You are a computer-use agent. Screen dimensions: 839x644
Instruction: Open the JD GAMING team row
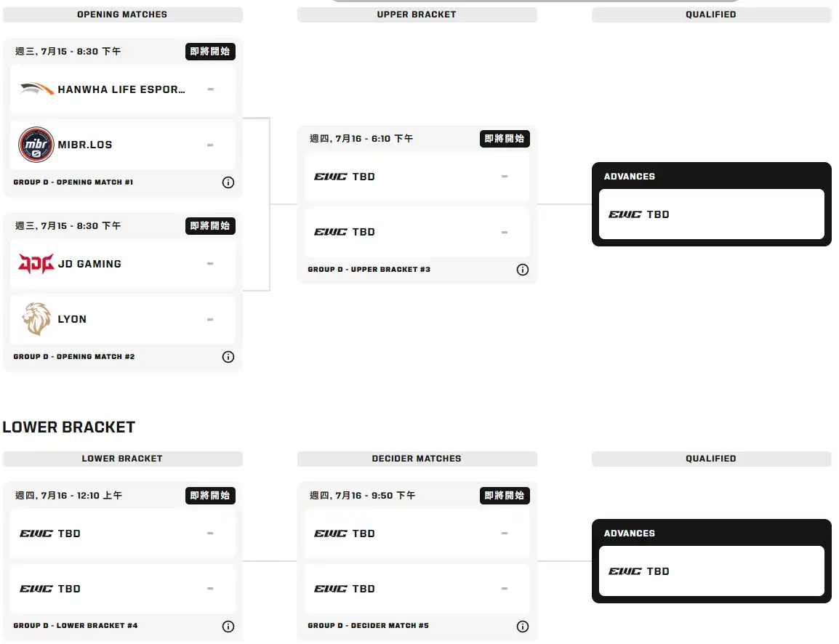(x=123, y=264)
